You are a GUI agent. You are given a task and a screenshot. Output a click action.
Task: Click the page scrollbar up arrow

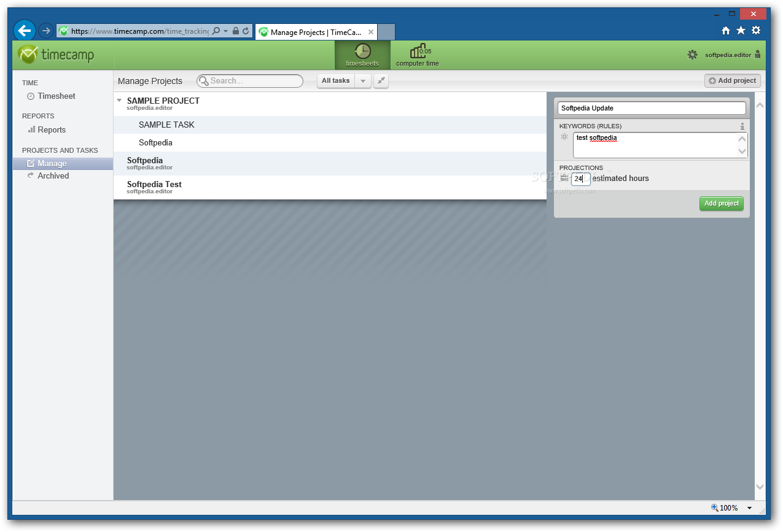(x=760, y=106)
